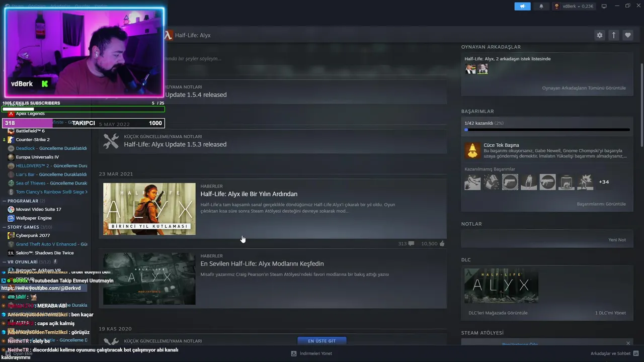Viewport: 644px width, 362px height.
Task: Open Half-Life: Alyx game settings gear
Action: (x=599, y=35)
